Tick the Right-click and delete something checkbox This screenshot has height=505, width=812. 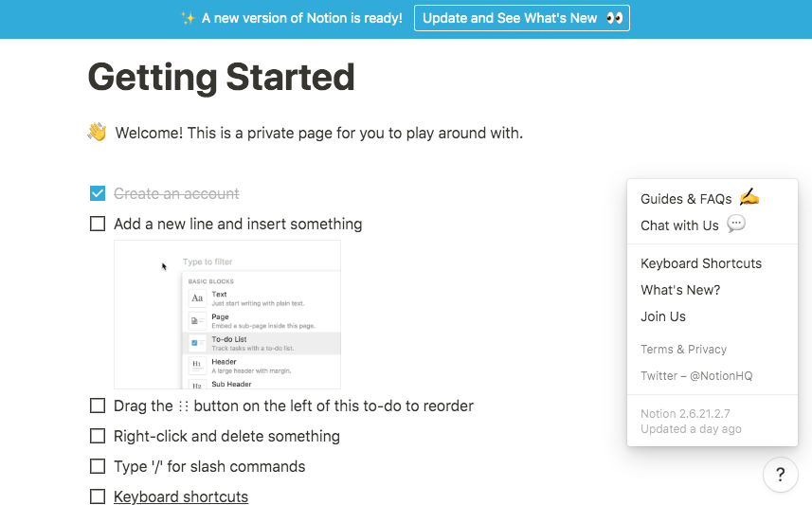point(98,437)
